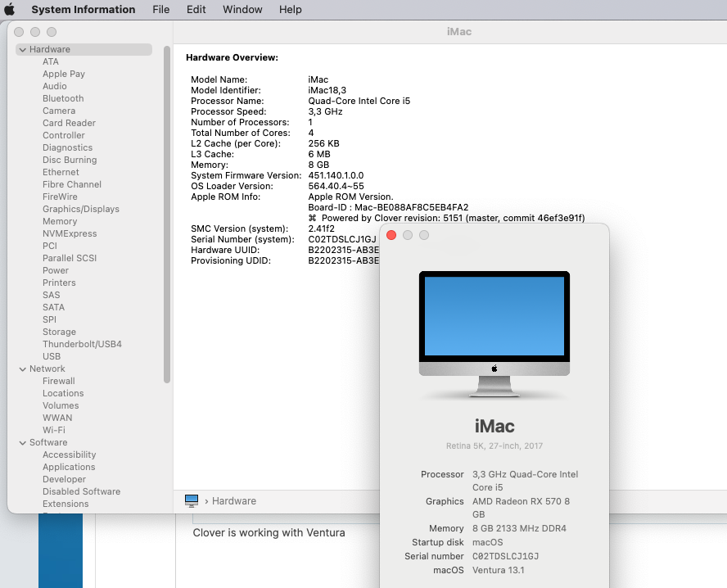Select Diagnostics in the sidebar
The image size is (727, 588).
[x=68, y=147]
